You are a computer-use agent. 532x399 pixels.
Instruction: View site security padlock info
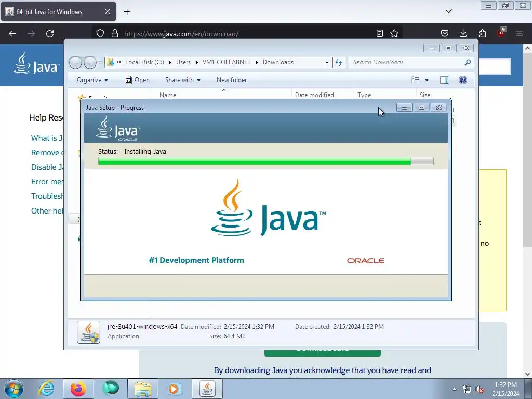[115, 34]
